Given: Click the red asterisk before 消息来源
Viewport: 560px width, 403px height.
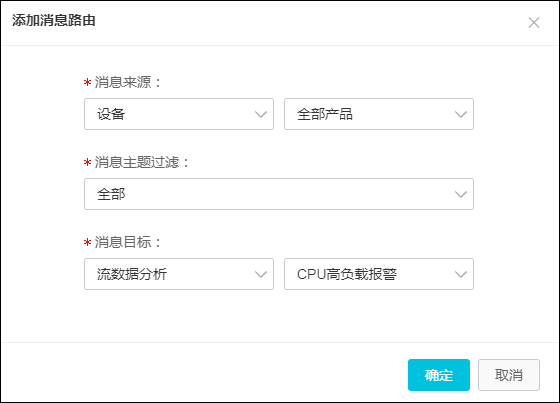Looking at the screenshot, I should (x=88, y=83).
